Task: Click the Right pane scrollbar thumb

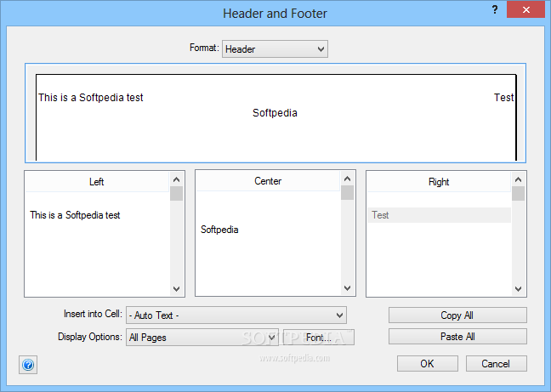Action: [x=518, y=194]
